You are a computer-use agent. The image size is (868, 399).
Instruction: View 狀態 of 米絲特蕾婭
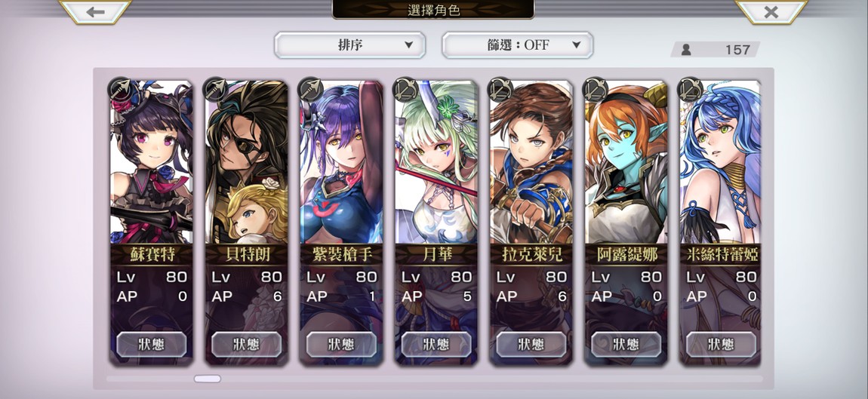722,344
